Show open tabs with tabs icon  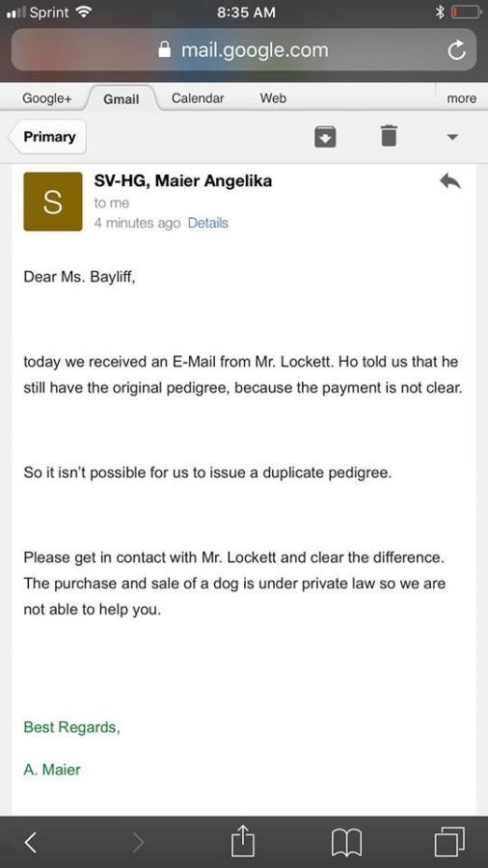point(449,842)
